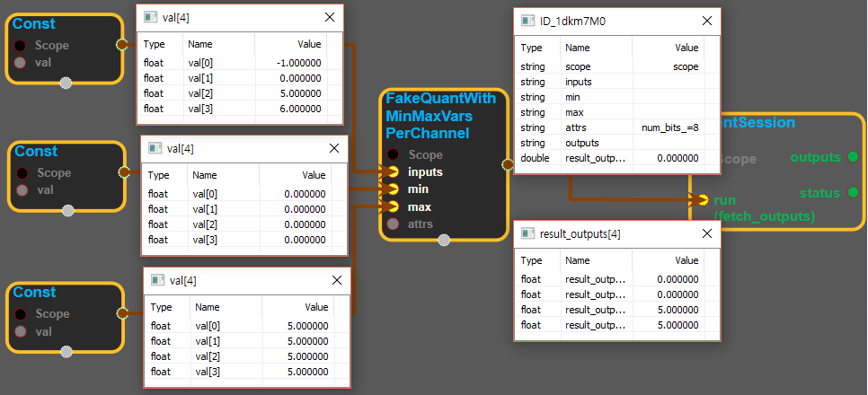Click the top Const node's val port

tap(21, 62)
